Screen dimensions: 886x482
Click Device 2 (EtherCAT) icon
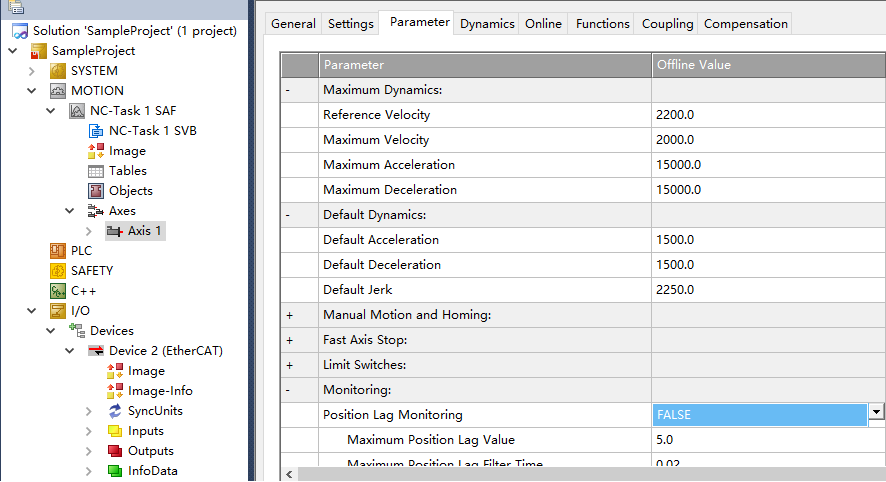coord(96,351)
